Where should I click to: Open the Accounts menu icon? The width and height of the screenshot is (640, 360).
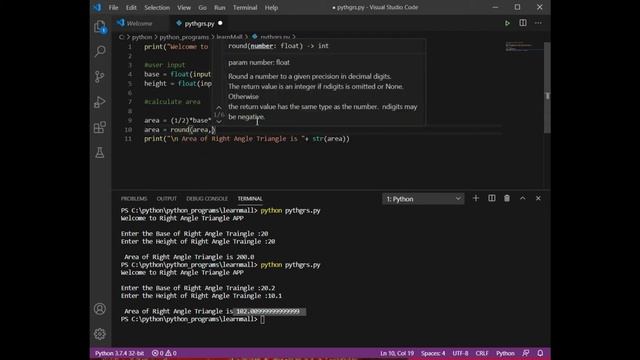100,309
